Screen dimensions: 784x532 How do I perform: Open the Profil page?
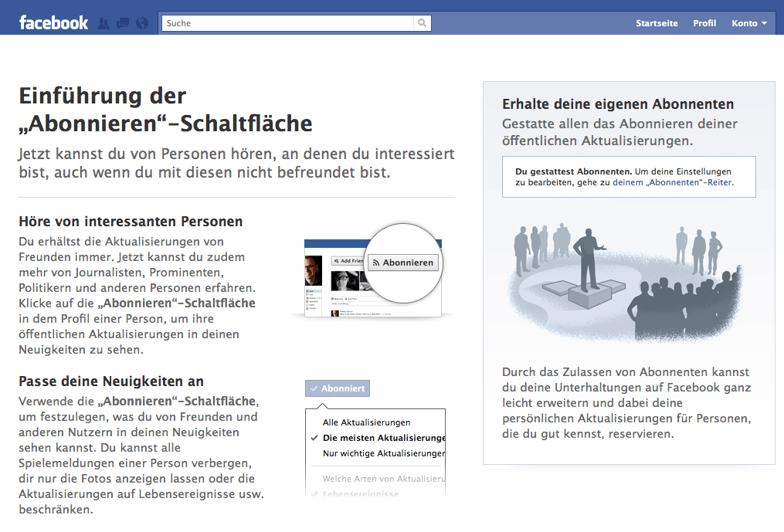704,23
